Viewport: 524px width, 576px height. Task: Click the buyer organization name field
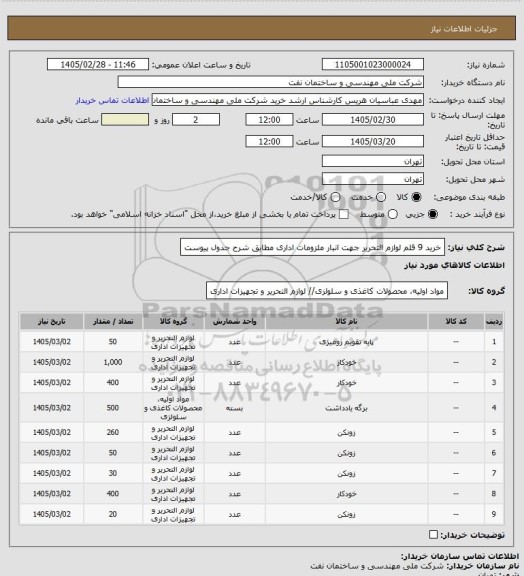click(270, 82)
